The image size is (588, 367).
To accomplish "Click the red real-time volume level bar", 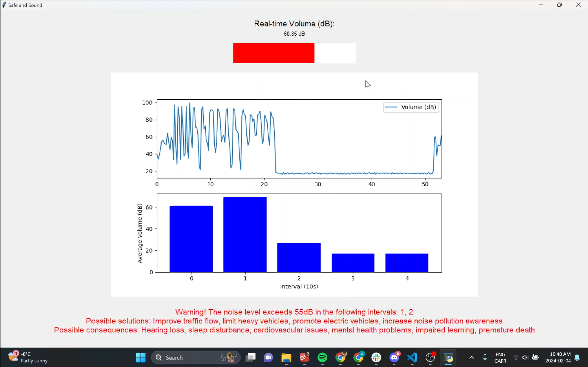I will [274, 53].
